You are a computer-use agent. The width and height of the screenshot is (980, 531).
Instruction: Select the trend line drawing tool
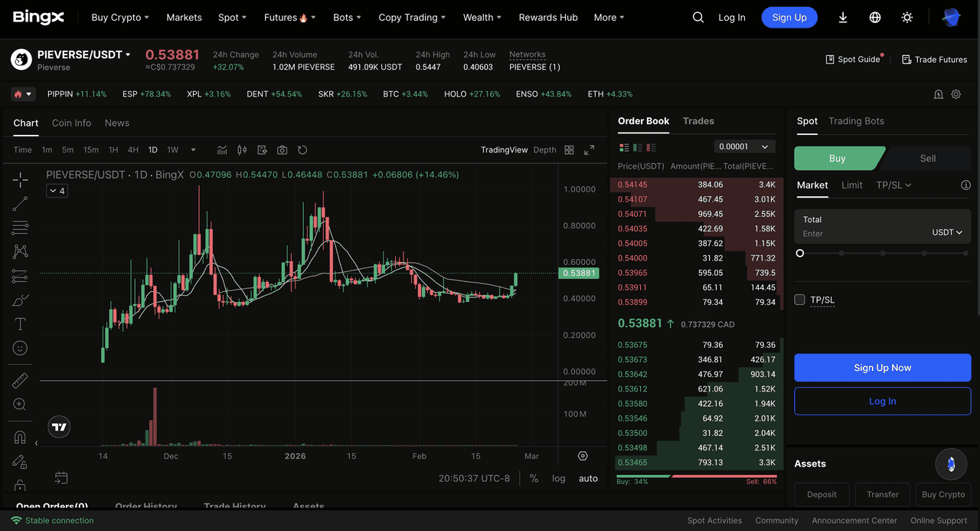21,204
